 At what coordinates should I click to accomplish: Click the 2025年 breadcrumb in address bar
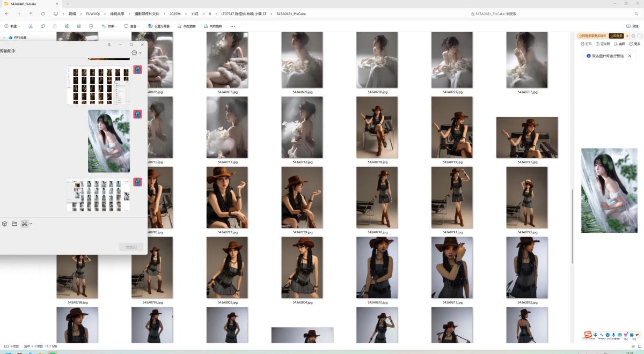click(x=175, y=13)
